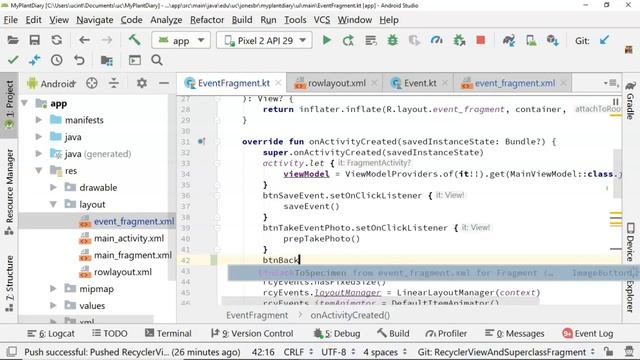Open the Terminal tool window
Image resolution: width=640 pixels, height=360 pixels.
[168, 333]
